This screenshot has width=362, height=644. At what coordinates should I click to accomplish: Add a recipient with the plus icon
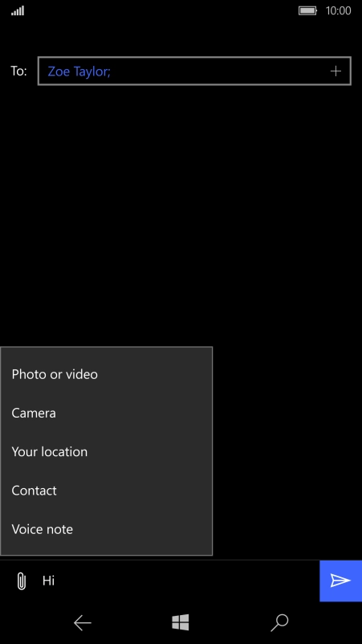click(336, 71)
